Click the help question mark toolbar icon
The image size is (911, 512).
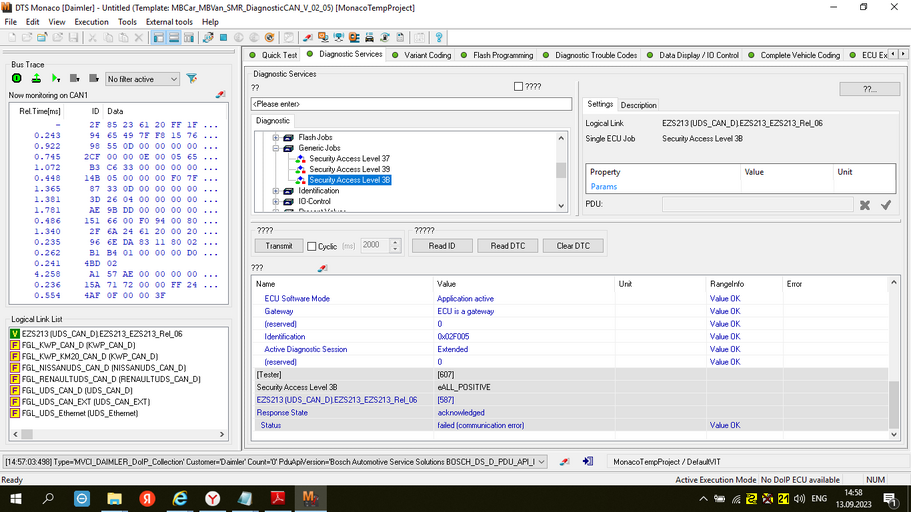pyautogui.click(x=439, y=38)
